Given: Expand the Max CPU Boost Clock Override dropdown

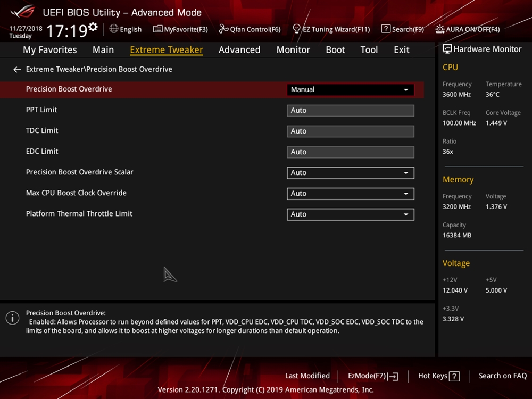Looking at the screenshot, I should (350, 194).
